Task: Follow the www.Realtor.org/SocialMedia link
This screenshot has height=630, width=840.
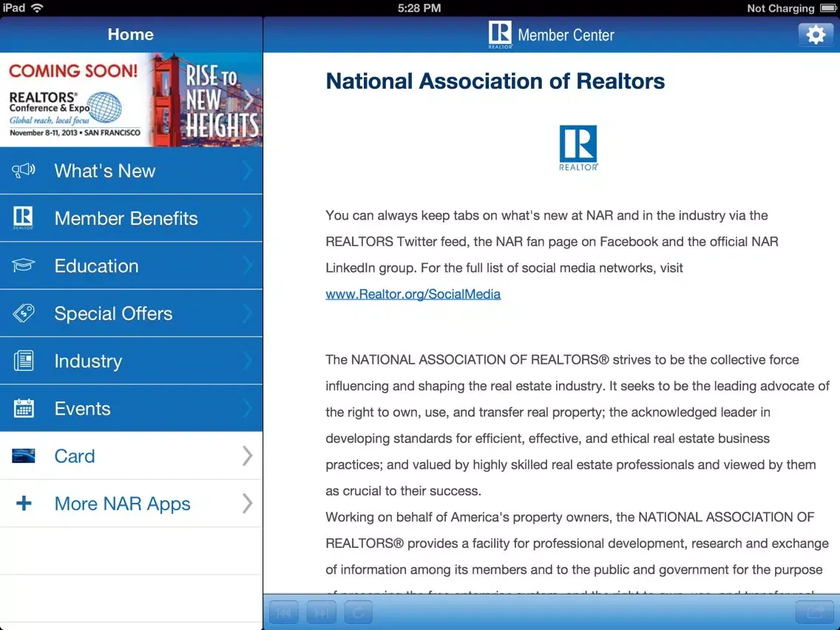Action: [x=413, y=294]
